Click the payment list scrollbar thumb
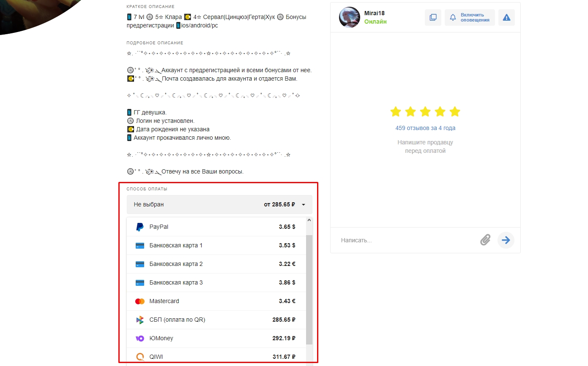This screenshot has width=588, height=366. click(x=309, y=290)
